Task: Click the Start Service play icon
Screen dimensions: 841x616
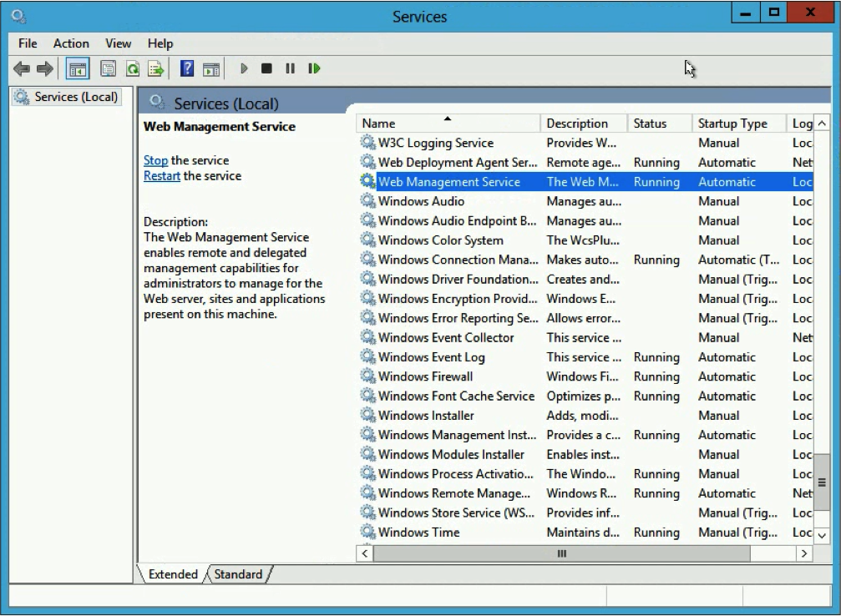Action: tap(244, 68)
